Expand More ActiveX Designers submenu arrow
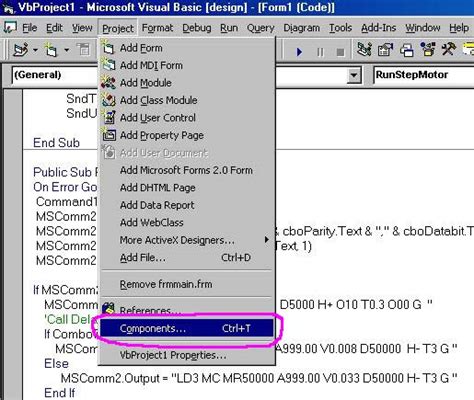Screen dimensions: 474x400 [266, 240]
